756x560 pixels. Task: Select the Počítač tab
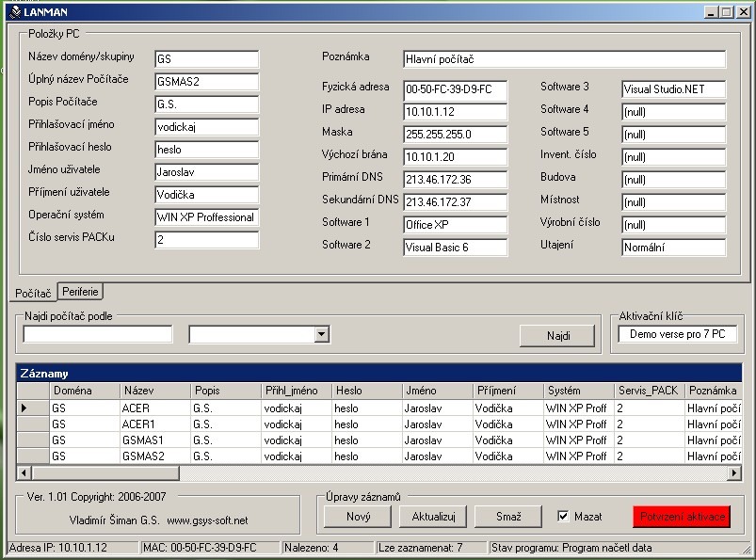pos(33,293)
